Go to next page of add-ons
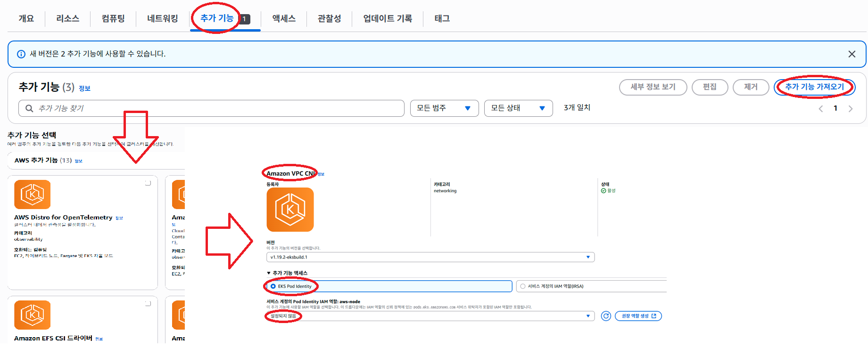 [851, 109]
